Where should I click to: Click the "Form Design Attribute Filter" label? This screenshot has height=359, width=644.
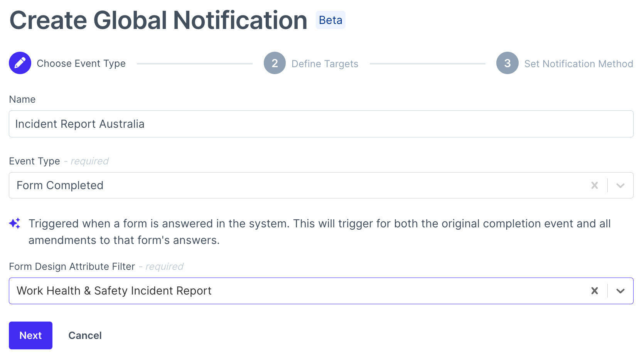72,266
